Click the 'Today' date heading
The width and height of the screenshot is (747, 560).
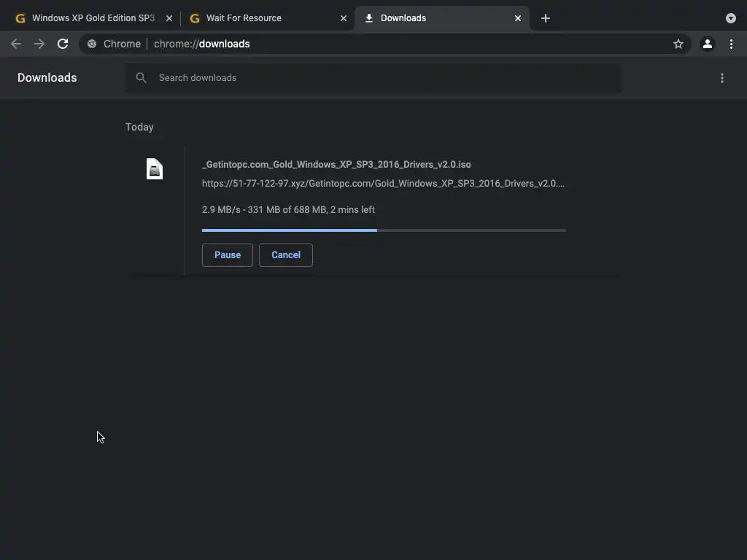(x=139, y=127)
